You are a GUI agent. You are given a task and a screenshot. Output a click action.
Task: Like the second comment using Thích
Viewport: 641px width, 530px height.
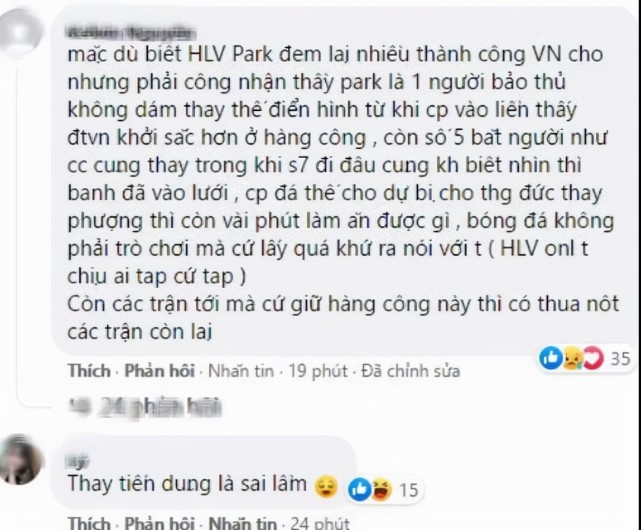tap(90, 523)
